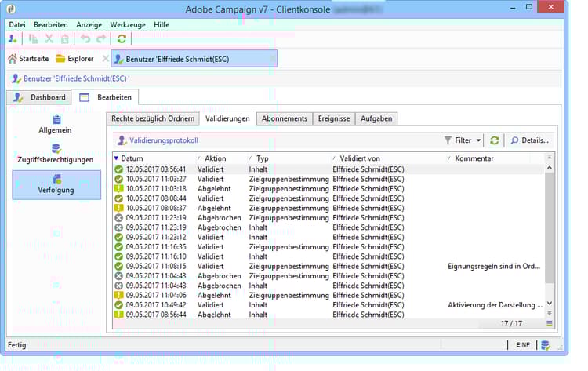Image resolution: width=588 pixels, height=371 pixels.
Task: Click the scrollbar down arrow in validation list
Action: tap(549, 303)
